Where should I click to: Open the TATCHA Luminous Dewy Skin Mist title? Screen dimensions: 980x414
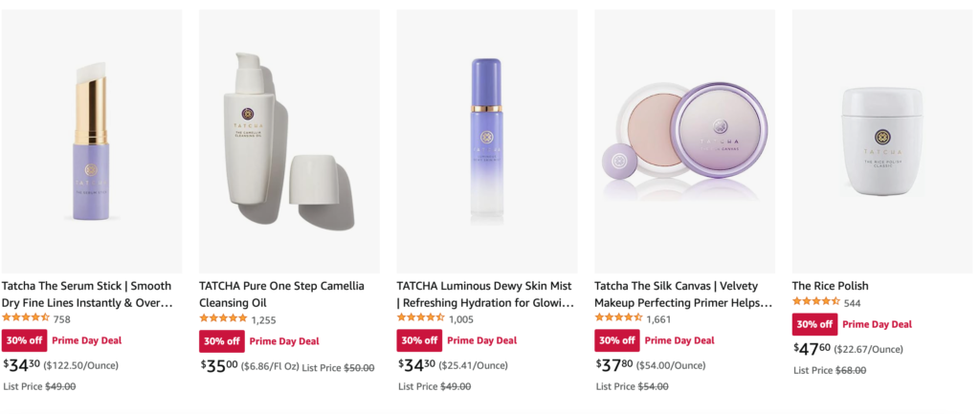(x=484, y=294)
